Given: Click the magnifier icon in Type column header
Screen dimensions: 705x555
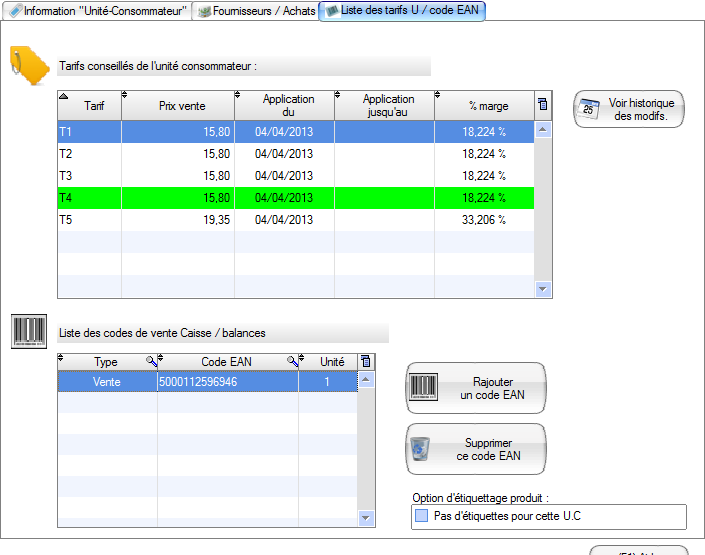Looking at the screenshot, I should 151,361.
